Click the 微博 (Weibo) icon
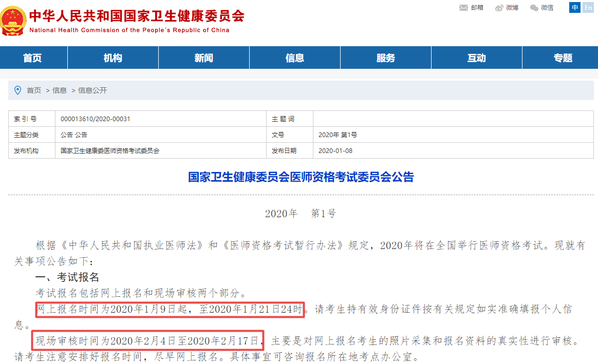The image size is (598, 364). point(503,8)
